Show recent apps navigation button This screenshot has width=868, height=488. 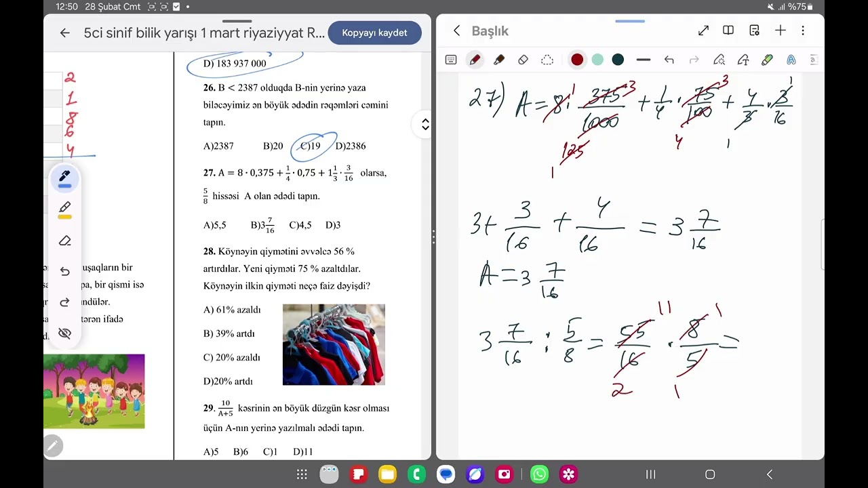pos(650,474)
